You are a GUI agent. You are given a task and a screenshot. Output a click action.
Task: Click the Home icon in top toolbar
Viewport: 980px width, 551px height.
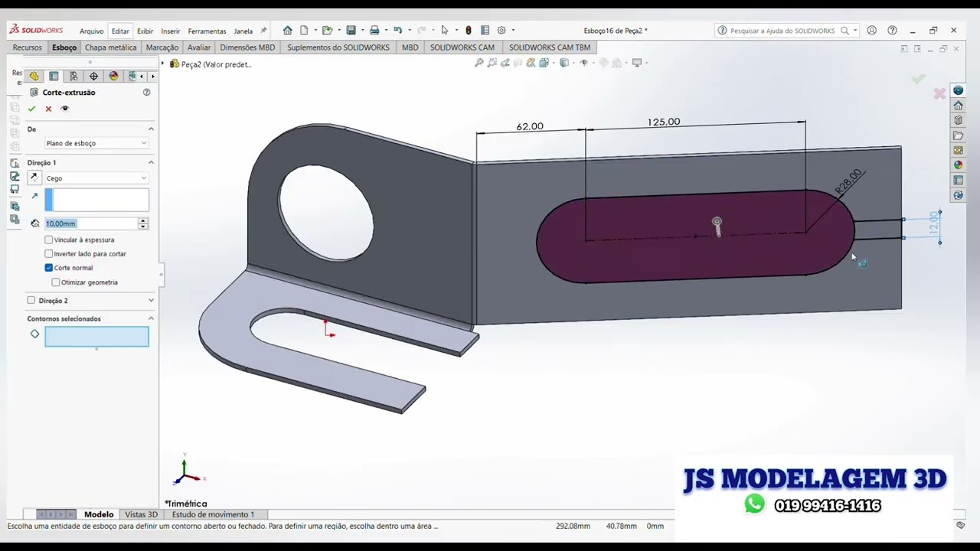[287, 31]
